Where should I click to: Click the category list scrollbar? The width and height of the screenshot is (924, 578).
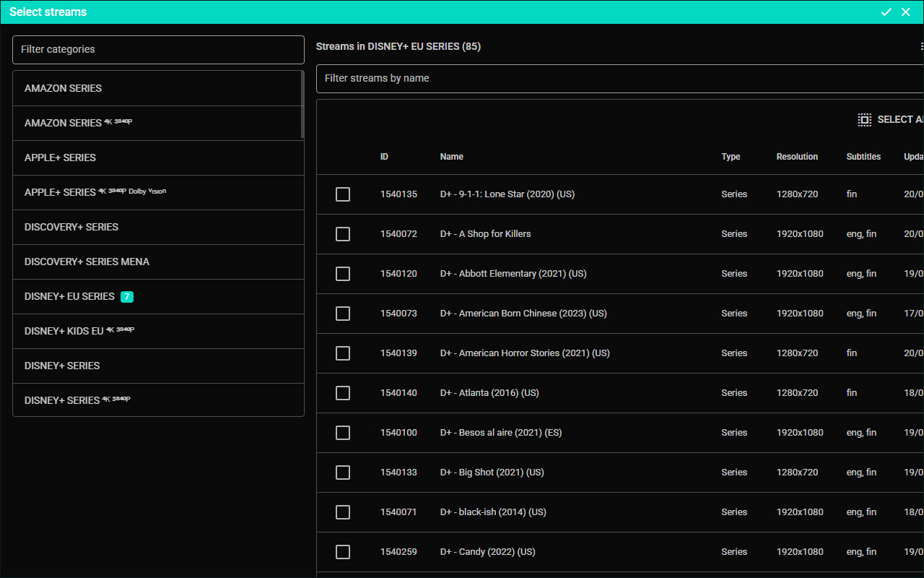(x=302, y=105)
